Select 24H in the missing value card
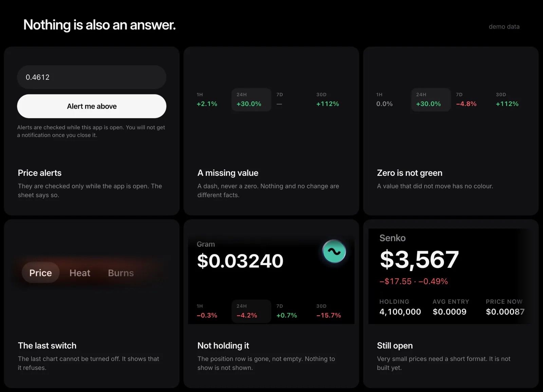Viewport: 543px width, 392px height. (x=251, y=100)
